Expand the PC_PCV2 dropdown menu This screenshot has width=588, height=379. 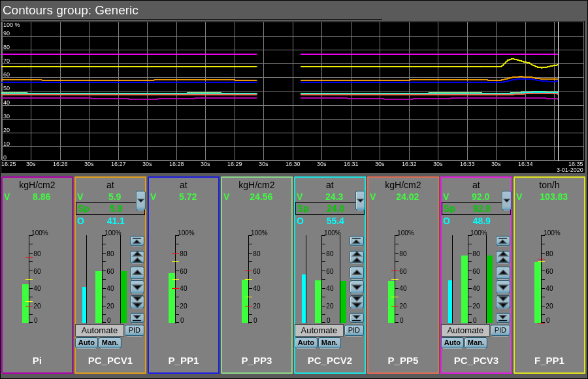[x=360, y=200]
